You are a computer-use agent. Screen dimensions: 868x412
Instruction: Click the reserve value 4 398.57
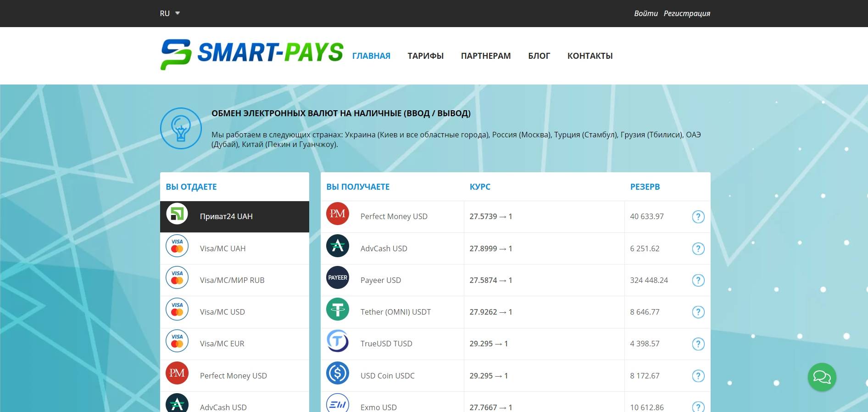pyautogui.click(x=645, y=344)
